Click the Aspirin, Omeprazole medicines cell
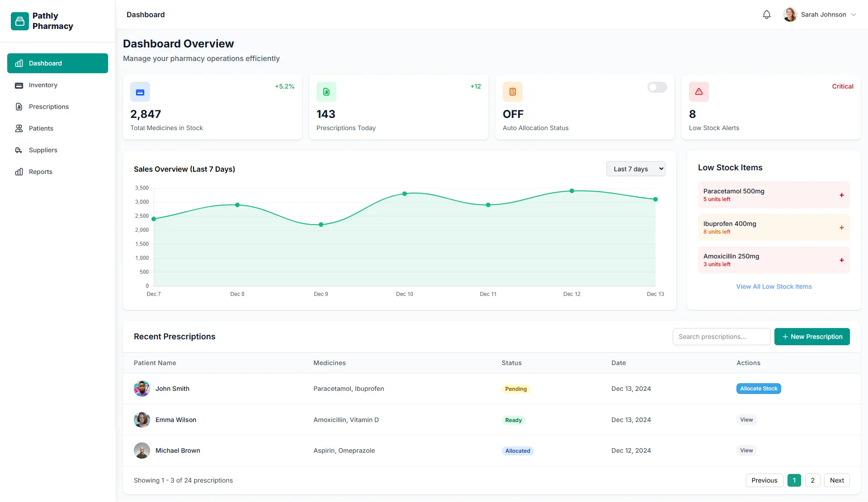 point(344,450)
